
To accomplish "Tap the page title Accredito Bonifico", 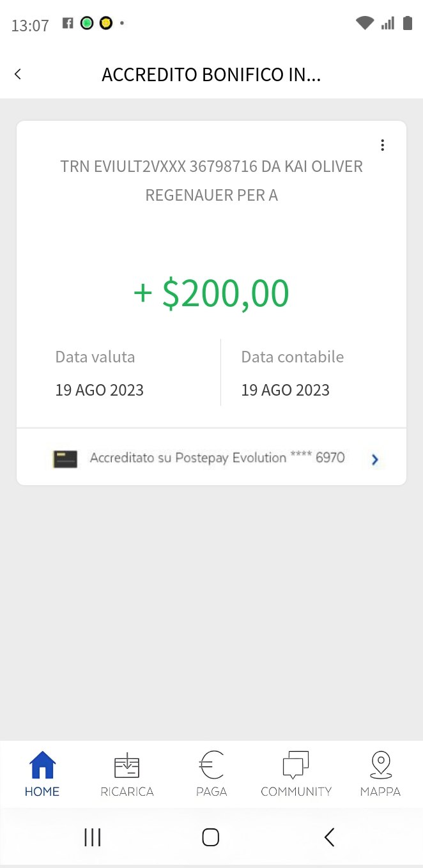I will (x=211, y=75).
